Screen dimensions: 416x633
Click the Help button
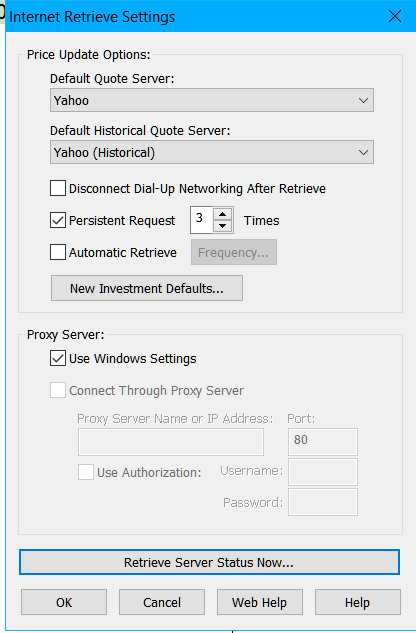pos(357,602)
